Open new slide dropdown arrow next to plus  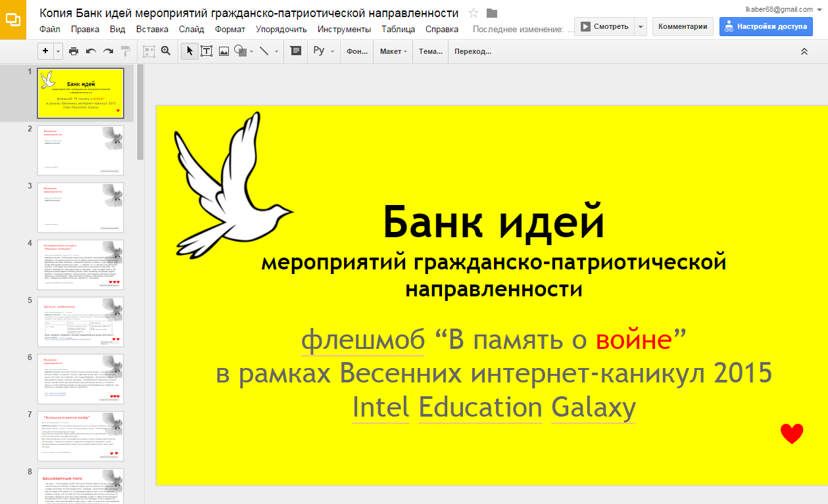pyautogui.click(x=59, y=51)
